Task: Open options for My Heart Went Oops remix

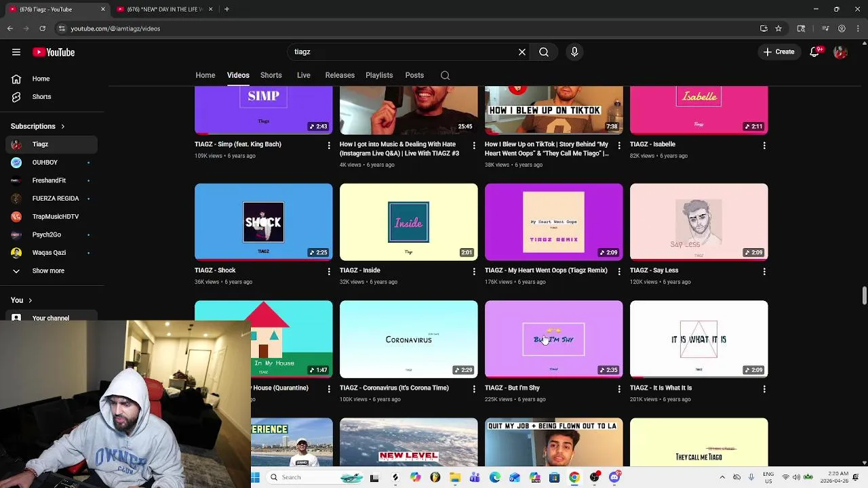Action: pyautogui.click(x=619, y=271)
